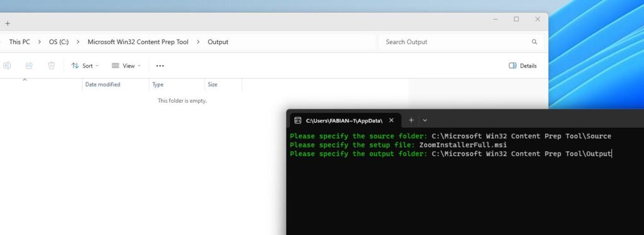
Task: Expand chevron after OS (C:) breadcrumb
Action: (x=78, y=42)
